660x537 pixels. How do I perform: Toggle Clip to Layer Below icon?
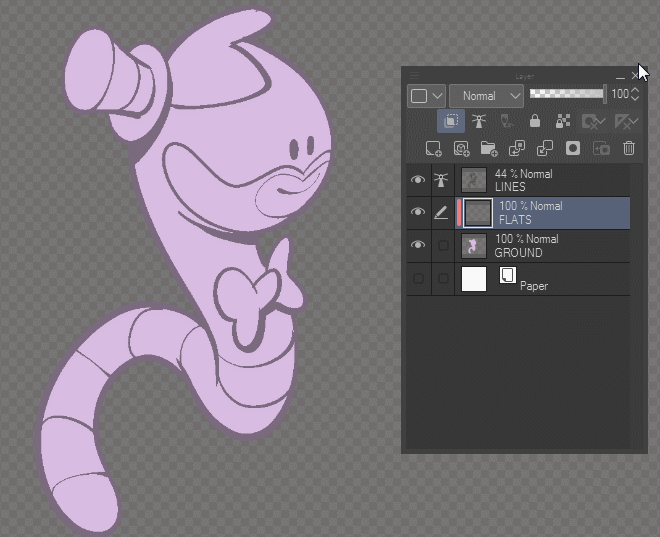451,121
